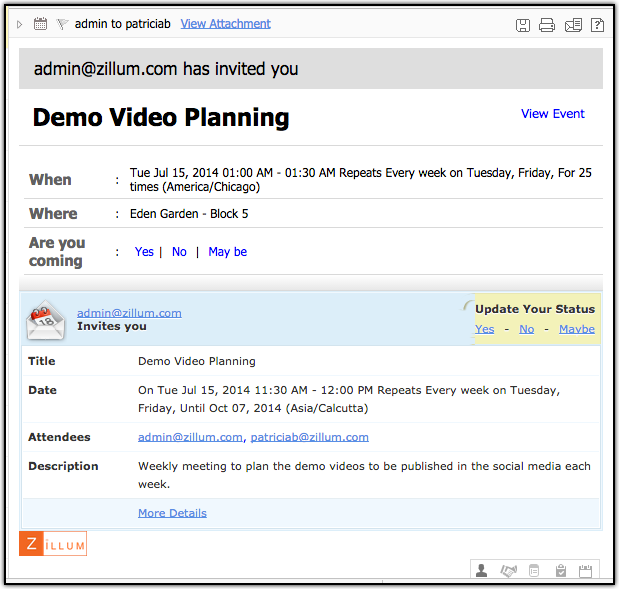Image resolution: width=619 pixels, height=589 pixels.
Task: Open the View Event link
Action: tap(552, 114)
